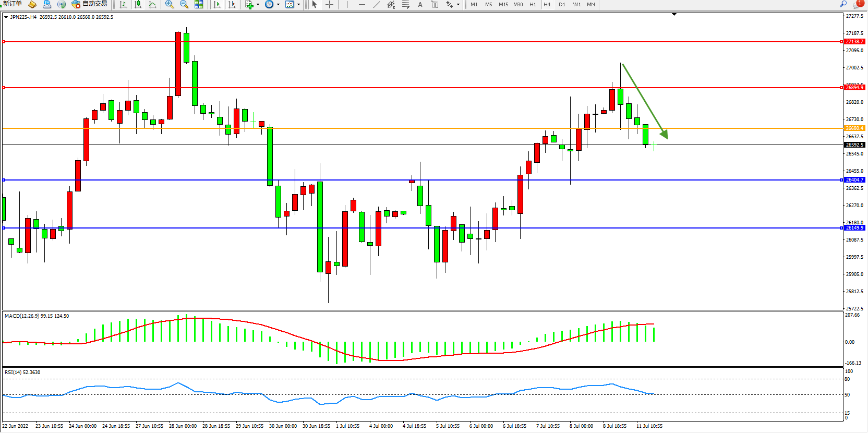Image resolution: width=868 pixels, height=433 pixels.
Task: Click the zoom in magnifier icon
Action: pos(170,4)
